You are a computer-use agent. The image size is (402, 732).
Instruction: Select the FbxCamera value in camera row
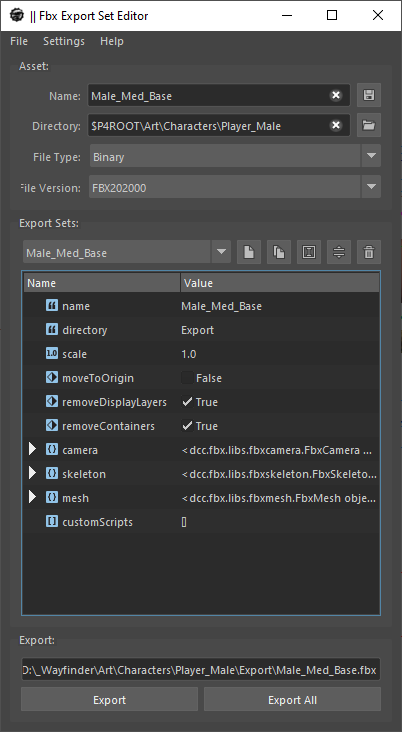(277, 450)
